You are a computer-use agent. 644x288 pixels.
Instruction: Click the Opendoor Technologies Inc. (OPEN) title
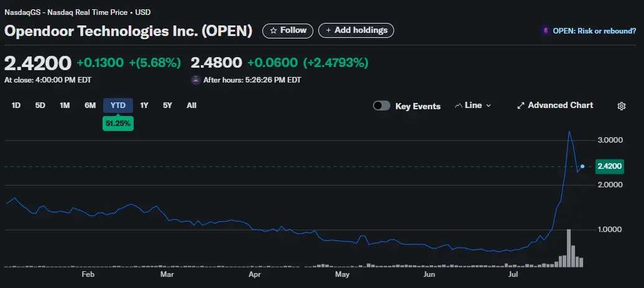click(128, 31)
